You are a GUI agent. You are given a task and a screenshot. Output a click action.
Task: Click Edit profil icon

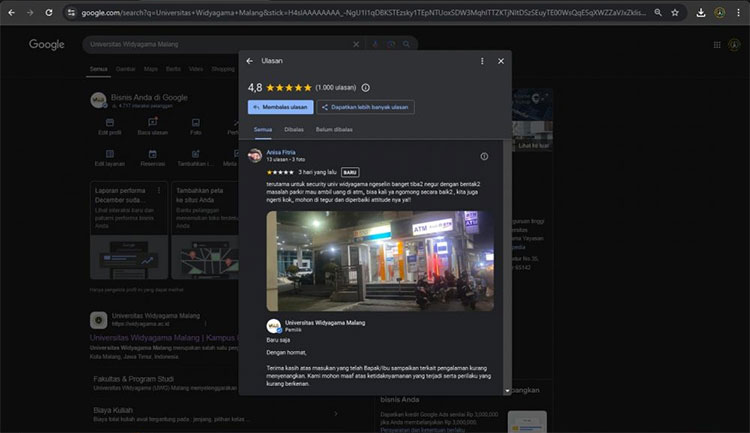(x=110, y=122)
